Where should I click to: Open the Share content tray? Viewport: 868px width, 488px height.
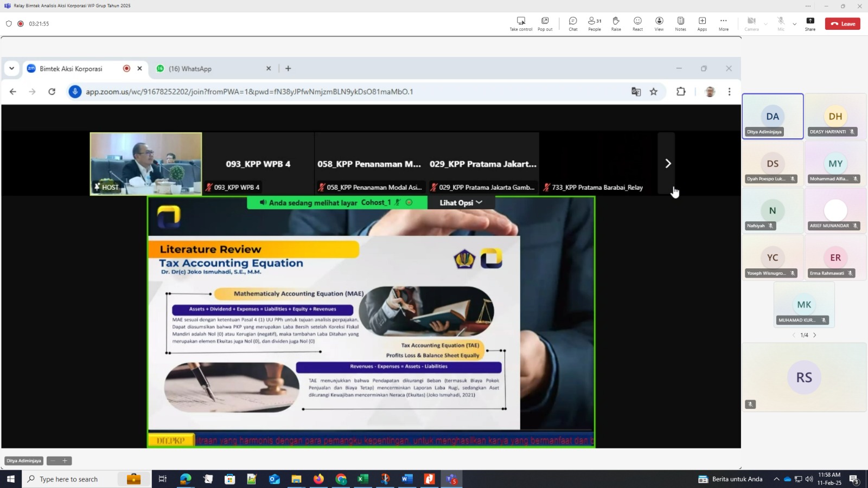810,23
